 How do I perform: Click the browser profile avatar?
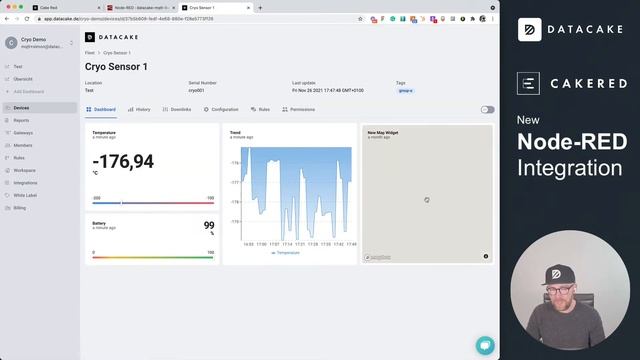point(482,19)
